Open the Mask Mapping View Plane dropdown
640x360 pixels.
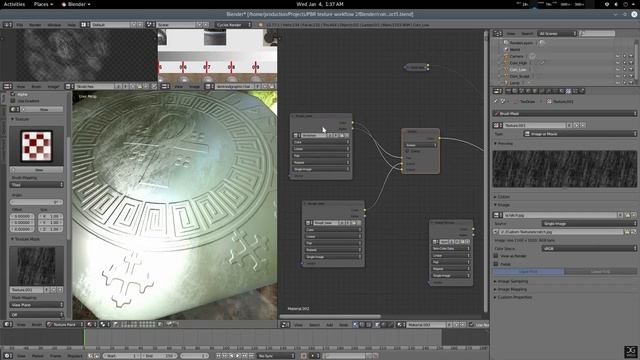click(36, 305)
